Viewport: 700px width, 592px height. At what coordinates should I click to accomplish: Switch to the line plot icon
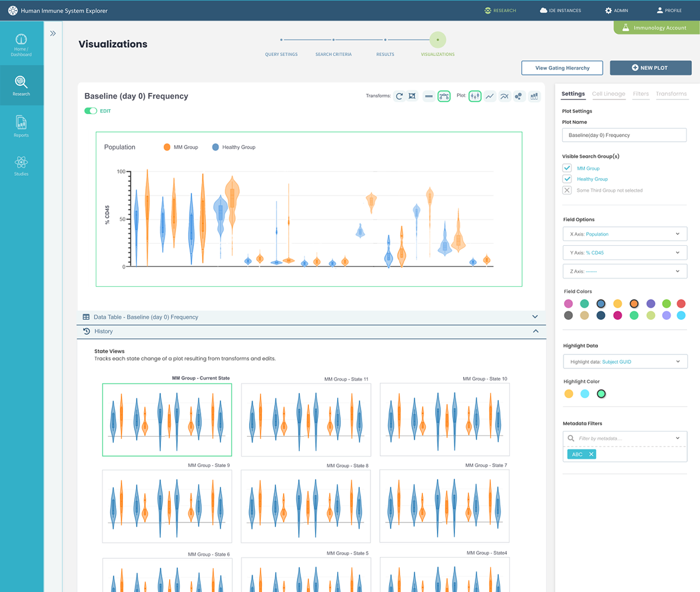coord(490,96)
